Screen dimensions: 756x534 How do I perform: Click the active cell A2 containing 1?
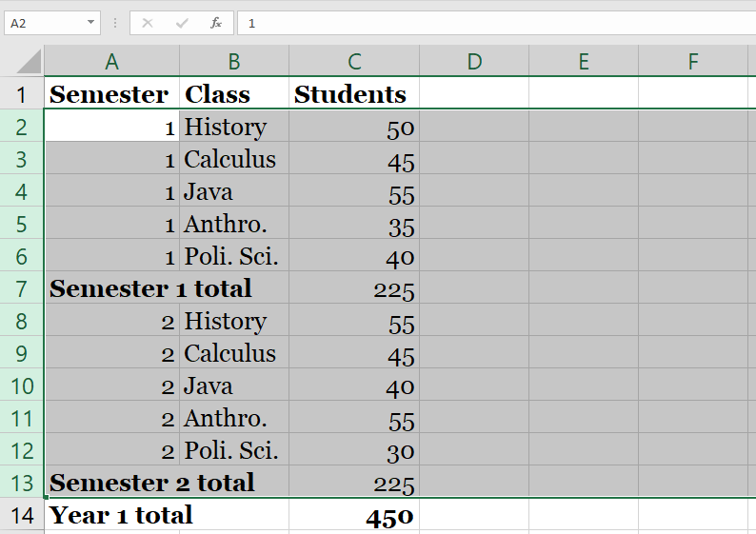[x=111, y=127]
